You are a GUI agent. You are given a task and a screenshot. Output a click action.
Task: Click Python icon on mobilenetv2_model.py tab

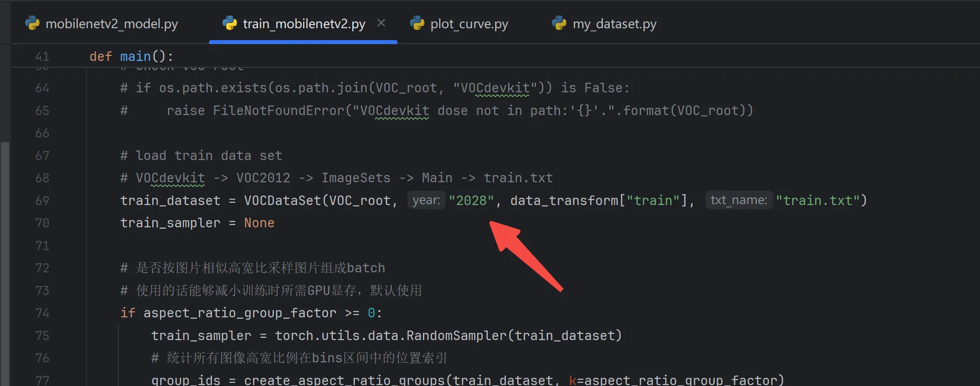[32, 23]
